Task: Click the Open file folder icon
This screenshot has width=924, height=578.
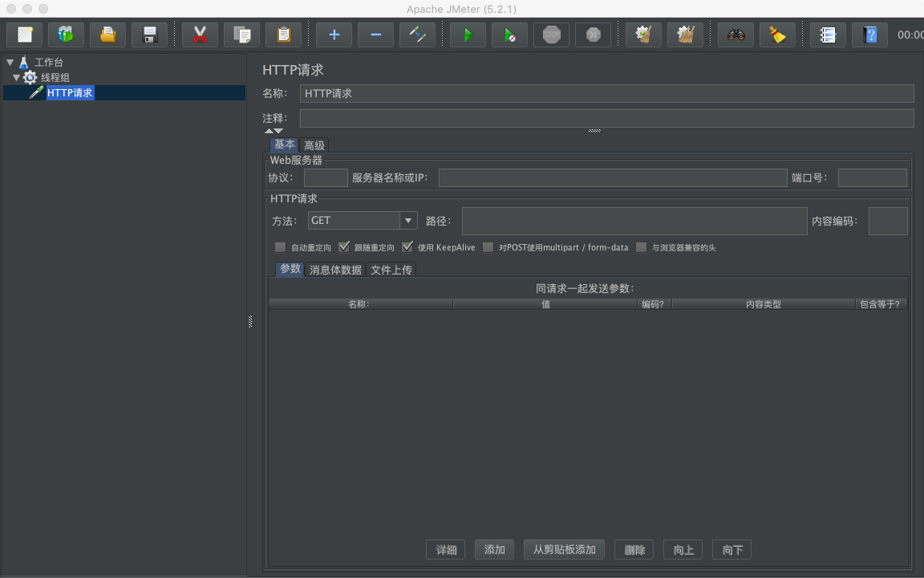Action: [107, 35]
